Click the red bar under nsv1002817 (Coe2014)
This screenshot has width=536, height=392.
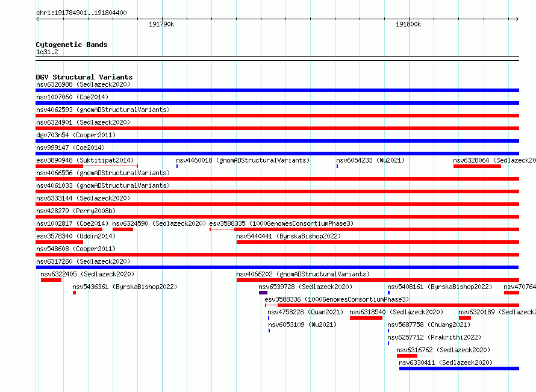(x=69, y=229)
